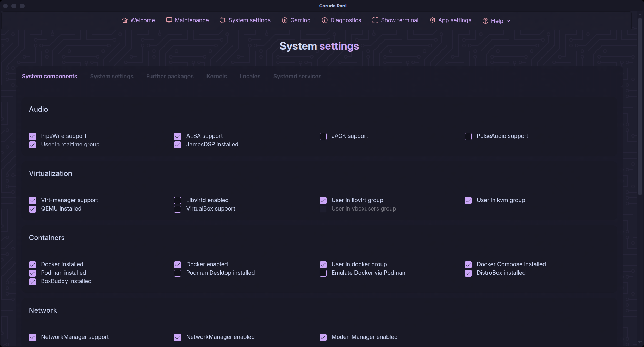
Task: Enable JACK support
Action: [323, 136]
